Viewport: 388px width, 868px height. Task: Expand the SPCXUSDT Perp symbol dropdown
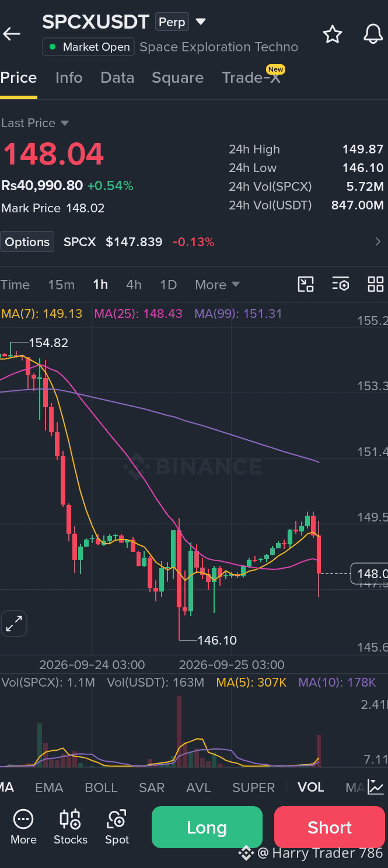(201, 22)
